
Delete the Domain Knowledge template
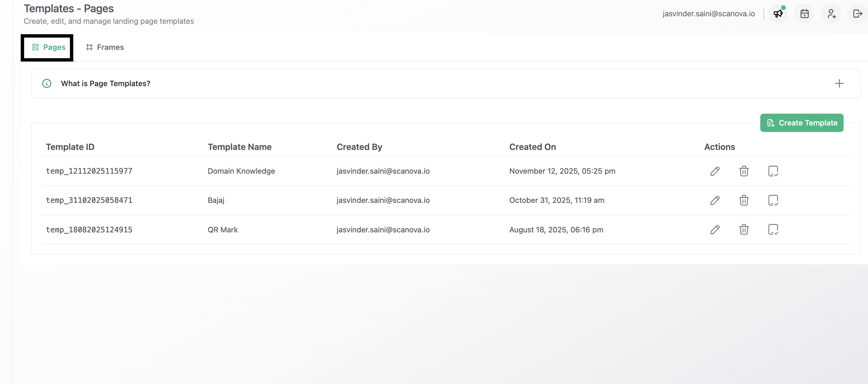[x=744, y=171]
